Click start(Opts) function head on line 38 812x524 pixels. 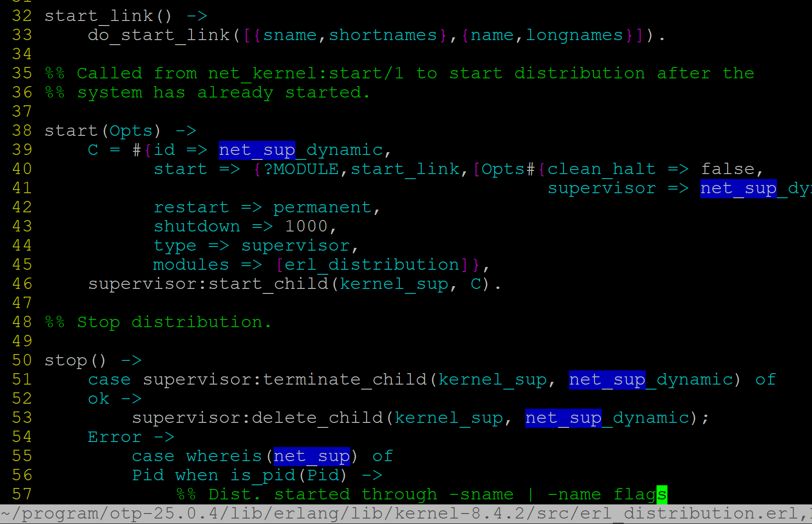click(x=103, y=131)
